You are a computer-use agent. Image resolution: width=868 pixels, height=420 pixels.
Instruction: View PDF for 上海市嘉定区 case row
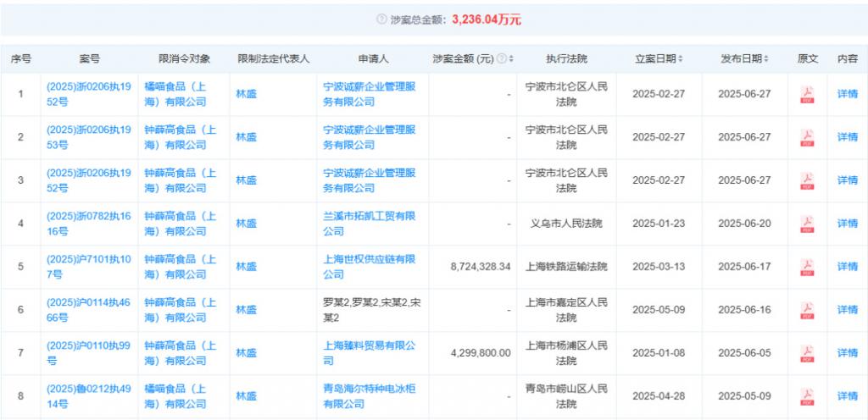pyautogui.click(x=807, y=310)
